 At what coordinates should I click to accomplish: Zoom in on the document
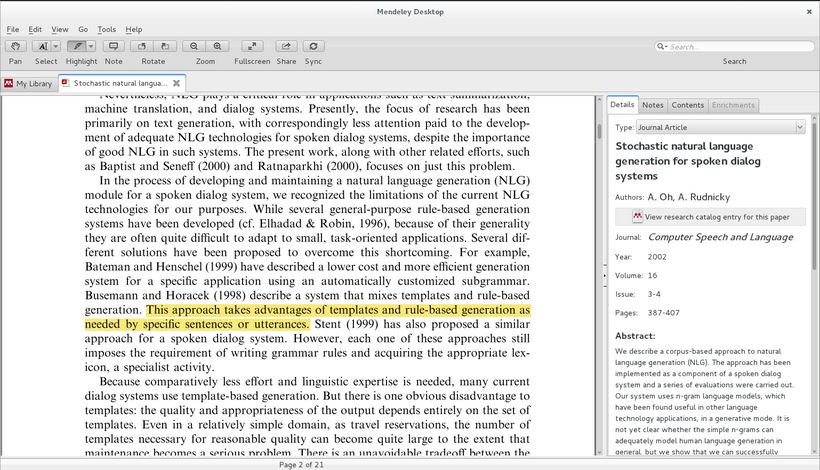point(217,46)
